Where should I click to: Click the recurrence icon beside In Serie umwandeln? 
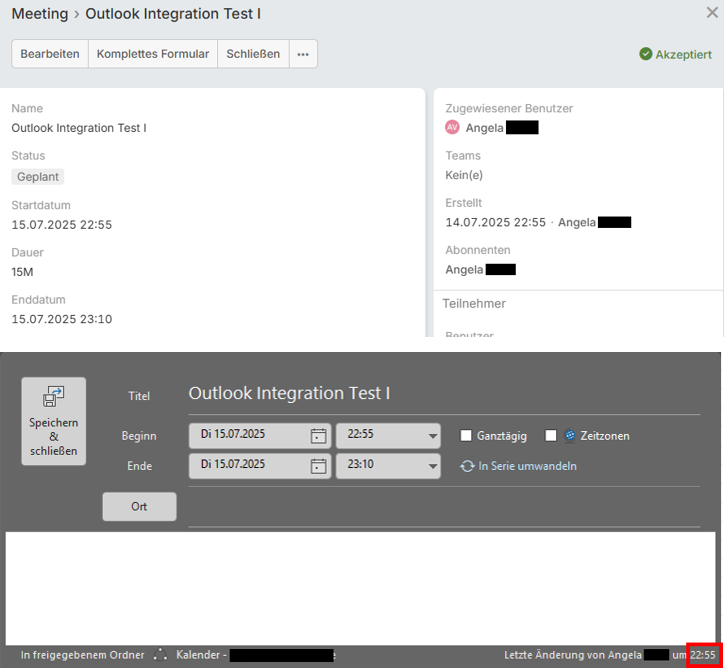click(467, 466)
